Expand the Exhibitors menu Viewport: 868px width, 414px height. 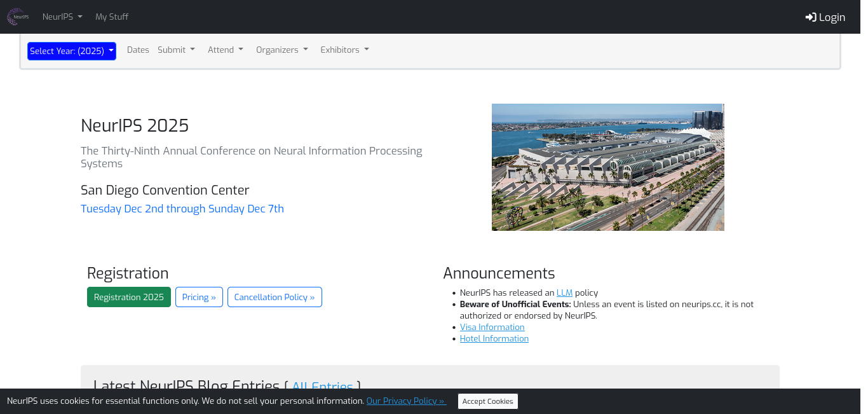[x=344, y=50]
